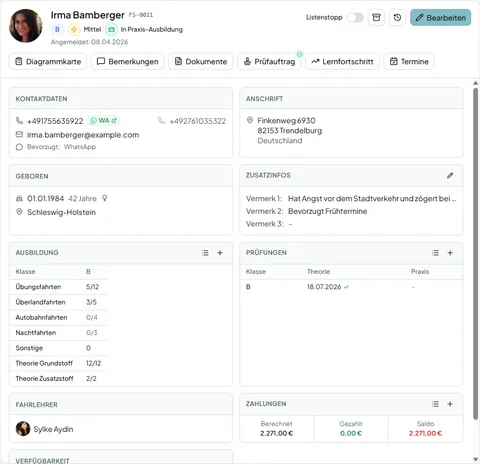Click the phone icon beside +492761035322
Viewport: 480px width, 464px height.
161,121
